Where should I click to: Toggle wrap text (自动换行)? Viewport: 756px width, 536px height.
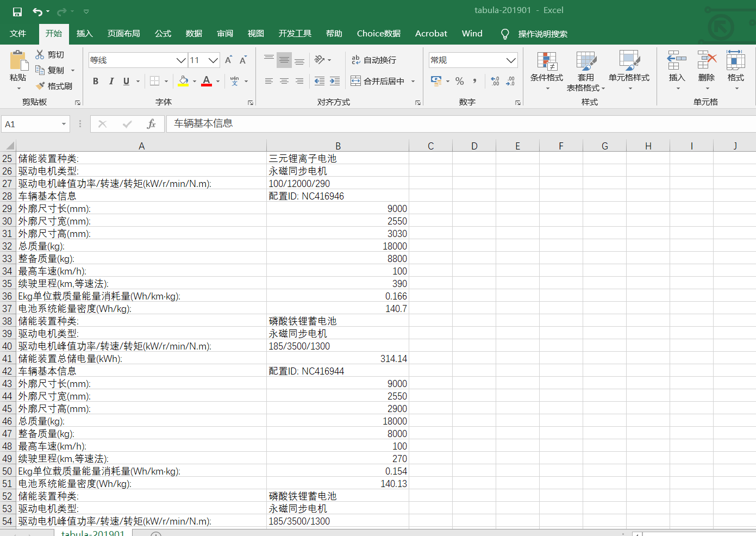[374, 60]
